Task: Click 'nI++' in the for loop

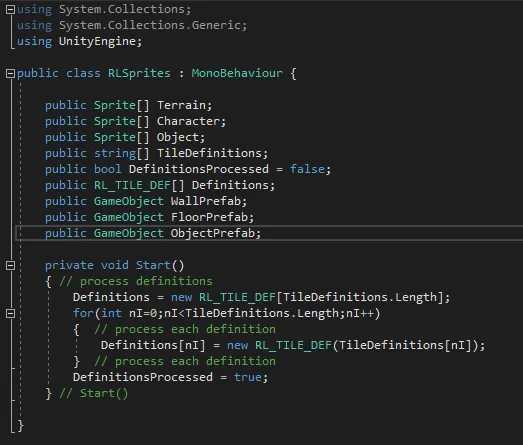Action: [360, 314]
